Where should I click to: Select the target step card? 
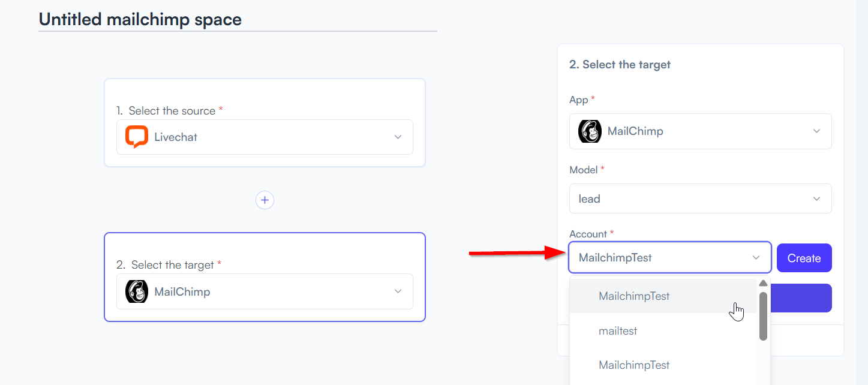265,277
